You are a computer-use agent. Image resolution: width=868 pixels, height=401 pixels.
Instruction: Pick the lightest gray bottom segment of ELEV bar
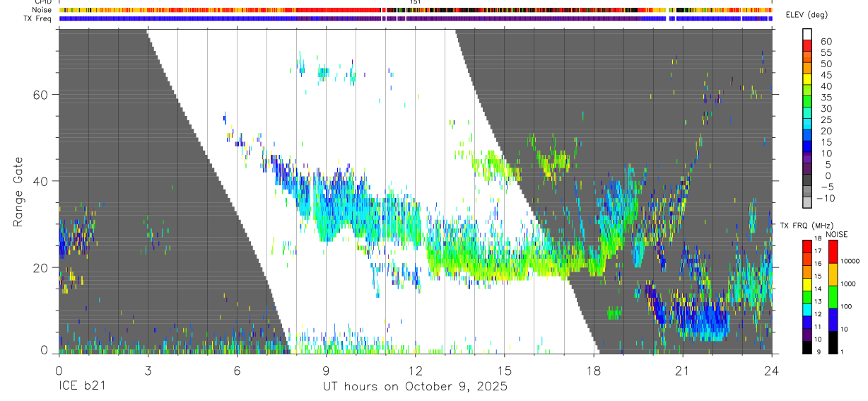click(x=807, y=202)
